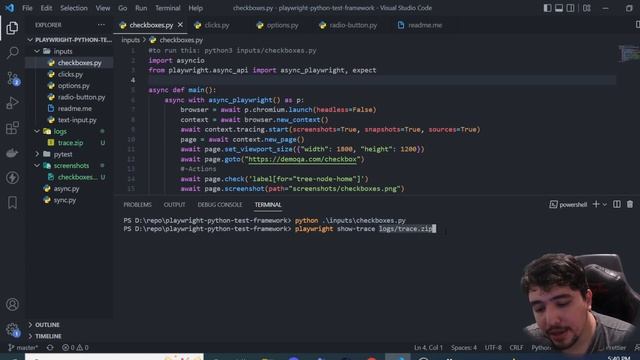
Task: Change file encoding UTF-8
Action: click(x=493, y=348)
